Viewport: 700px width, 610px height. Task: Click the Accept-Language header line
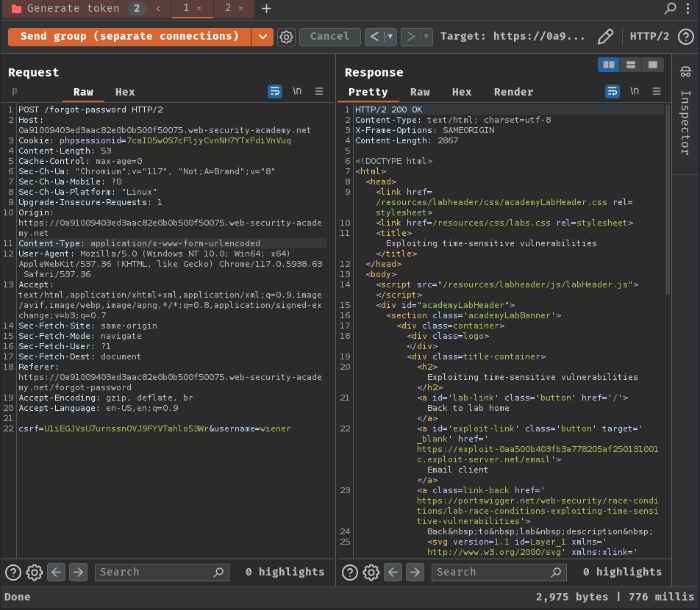tap(99, 409)
